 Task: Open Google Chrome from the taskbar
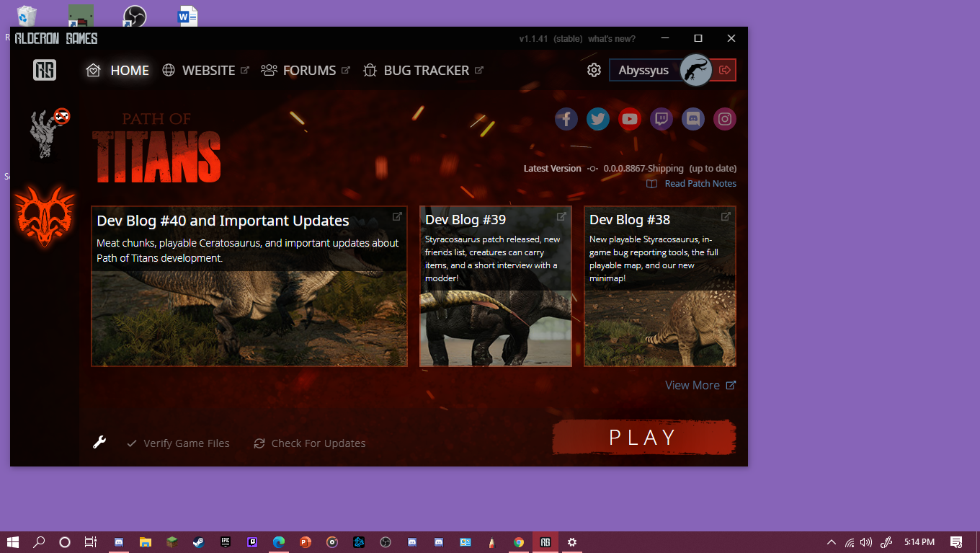click(519, 542)
